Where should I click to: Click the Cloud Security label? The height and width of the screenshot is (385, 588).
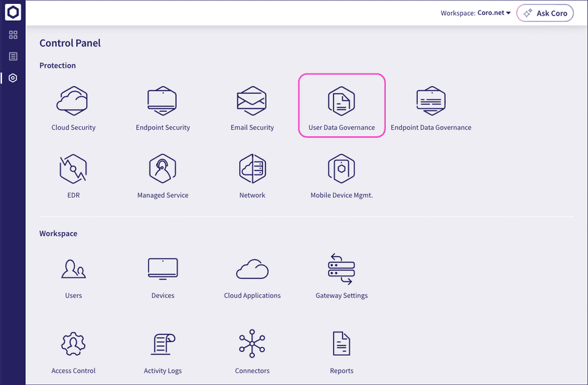74,127
